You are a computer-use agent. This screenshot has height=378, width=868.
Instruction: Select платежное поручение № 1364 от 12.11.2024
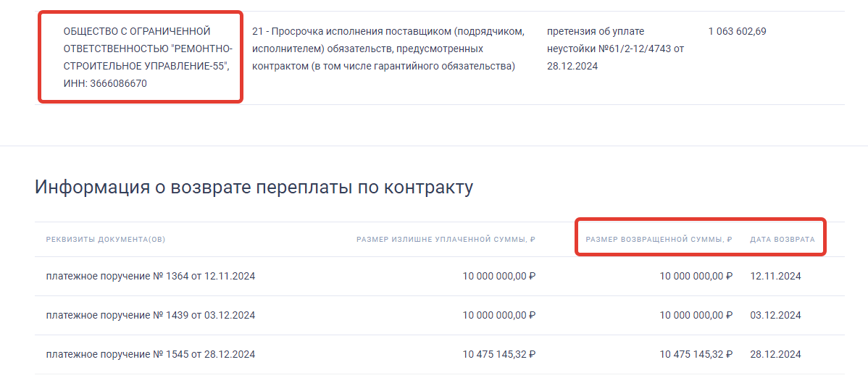pyautogui.click(x=150, y=277)
